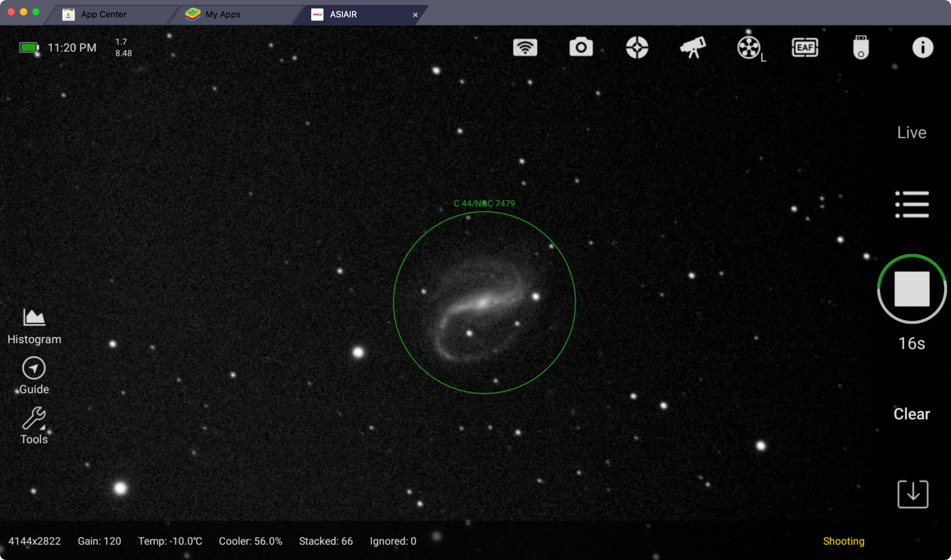This screenshot has height=560, width=951.
Task: Open the telescope mount settings icon
Action: pyautogui.click(x=693, y=47)
